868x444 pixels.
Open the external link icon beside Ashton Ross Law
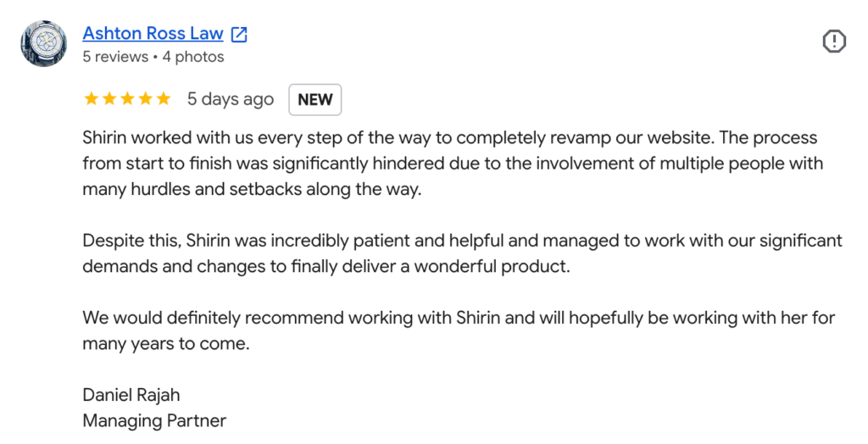[239, 35]
